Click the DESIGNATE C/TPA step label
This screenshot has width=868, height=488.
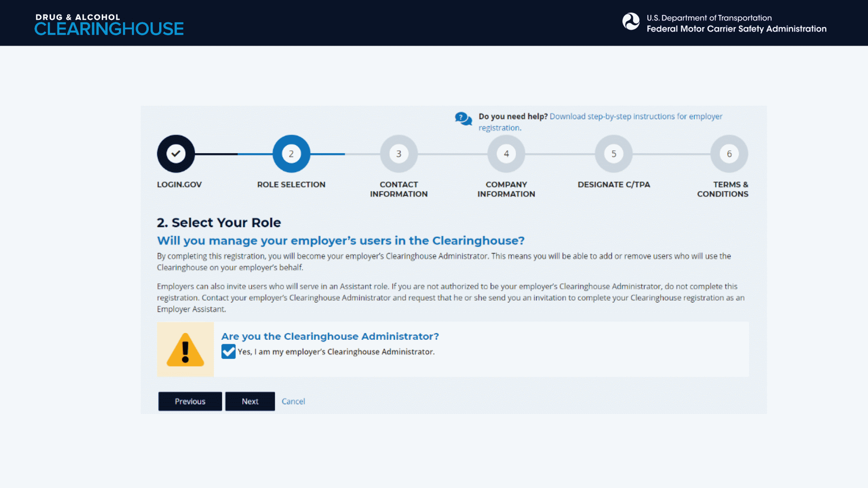pos(613,184)
